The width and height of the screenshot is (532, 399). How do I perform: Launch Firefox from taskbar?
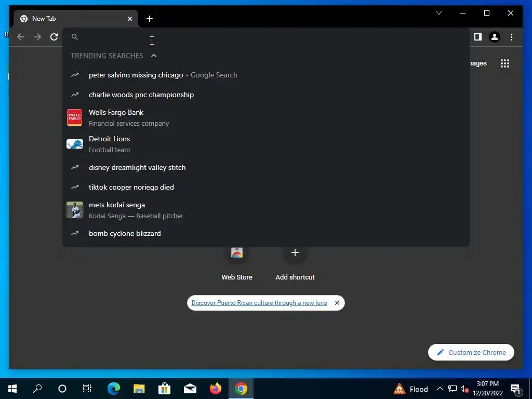pos(216,389)
